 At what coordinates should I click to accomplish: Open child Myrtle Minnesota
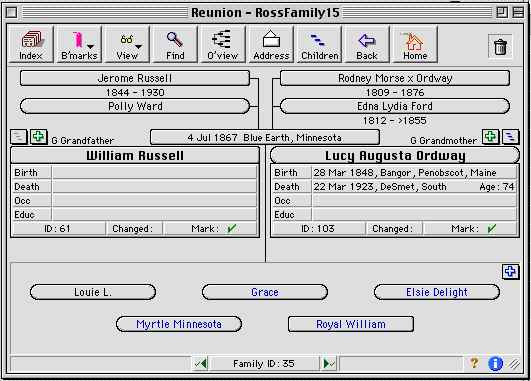179,324
